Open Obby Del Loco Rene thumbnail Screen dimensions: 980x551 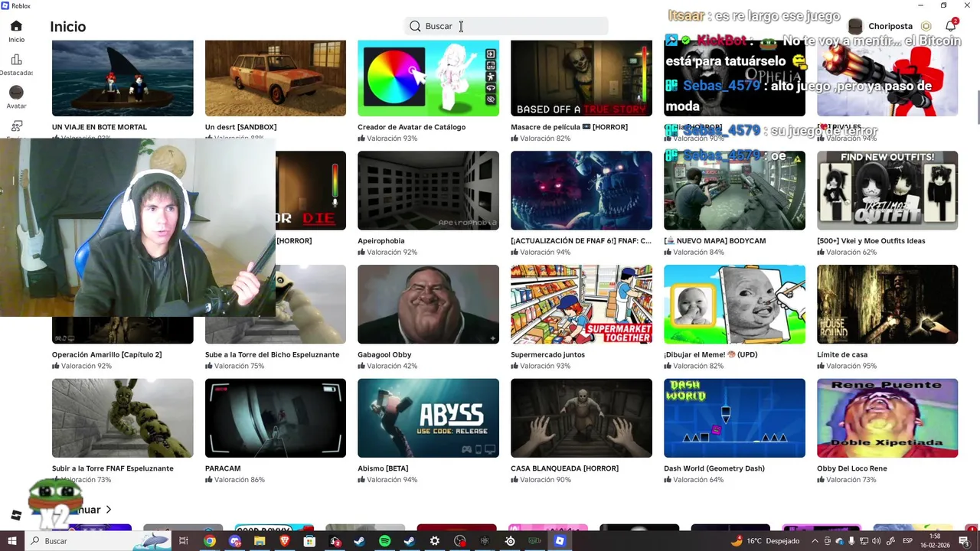[x=887, y=418]
